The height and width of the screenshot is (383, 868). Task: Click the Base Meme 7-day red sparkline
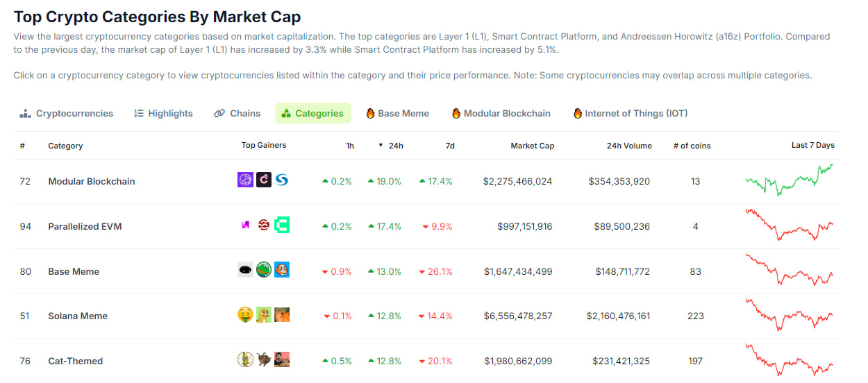click(789, 271)
